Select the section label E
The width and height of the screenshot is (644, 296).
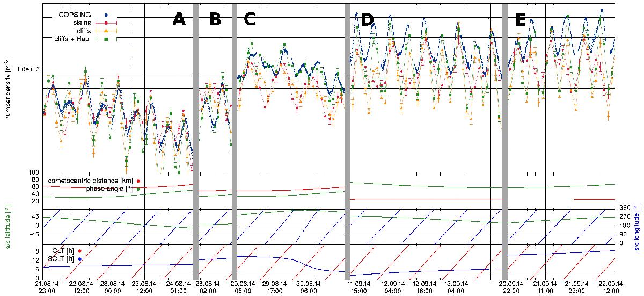pos(520,20)
